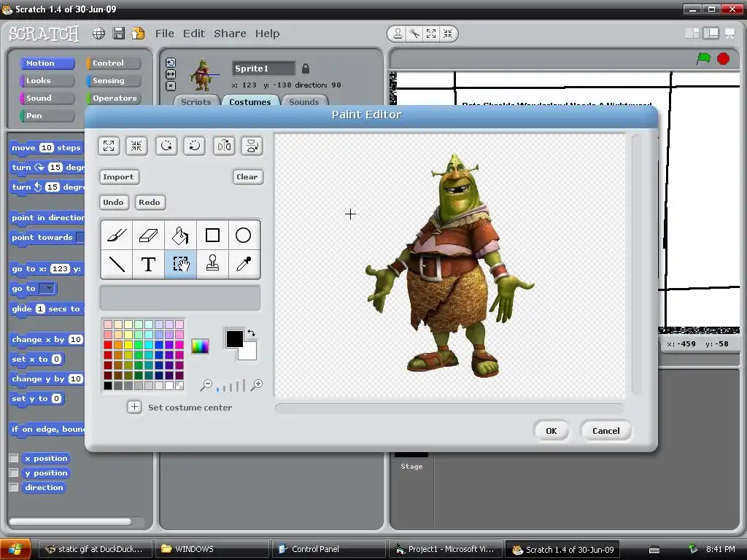Set rotation style to can rotate
This screenshot has width=747, height=560.
point(171,63)
